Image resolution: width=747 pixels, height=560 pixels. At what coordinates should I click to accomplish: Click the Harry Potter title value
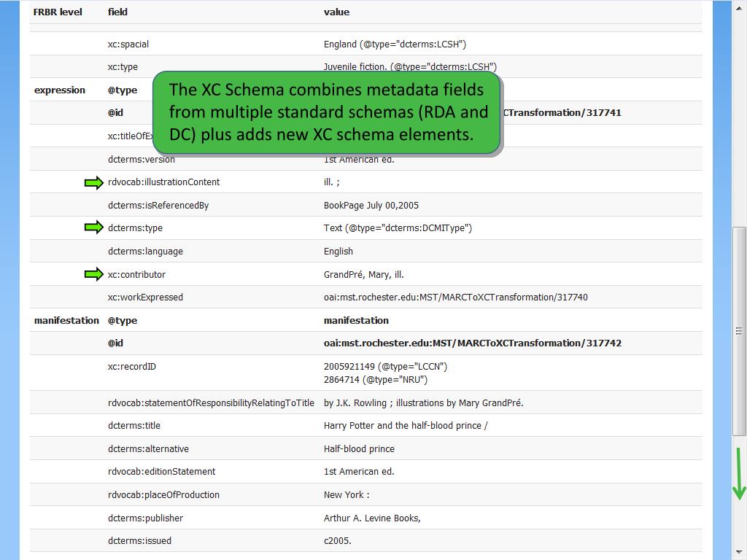pyautogui.click(x=406, y=426)
